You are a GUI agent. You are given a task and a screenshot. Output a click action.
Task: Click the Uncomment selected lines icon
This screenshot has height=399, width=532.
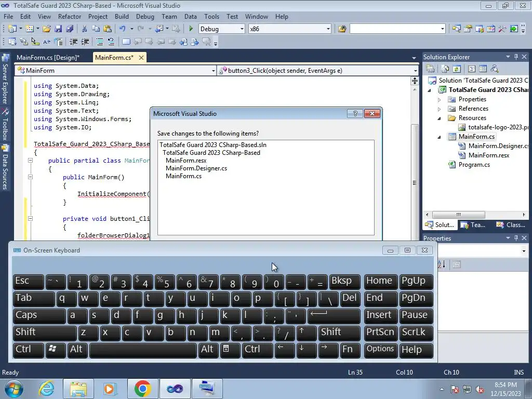pos(111,42)
